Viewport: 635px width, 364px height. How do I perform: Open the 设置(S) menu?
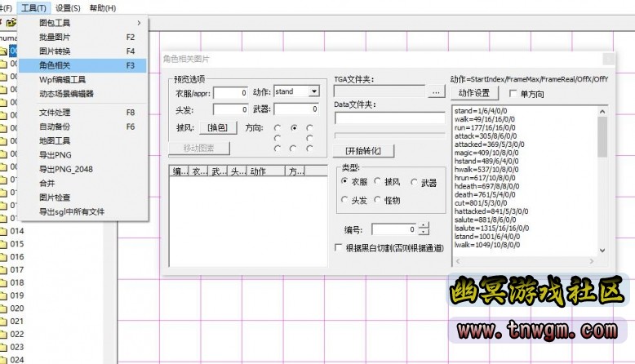(68, 7)
